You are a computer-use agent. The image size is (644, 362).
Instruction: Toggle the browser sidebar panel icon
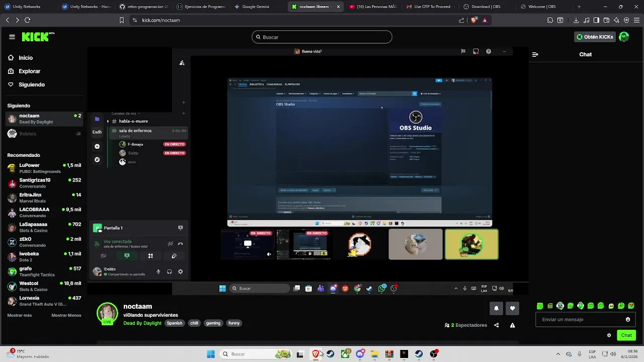tap(596, 20)
